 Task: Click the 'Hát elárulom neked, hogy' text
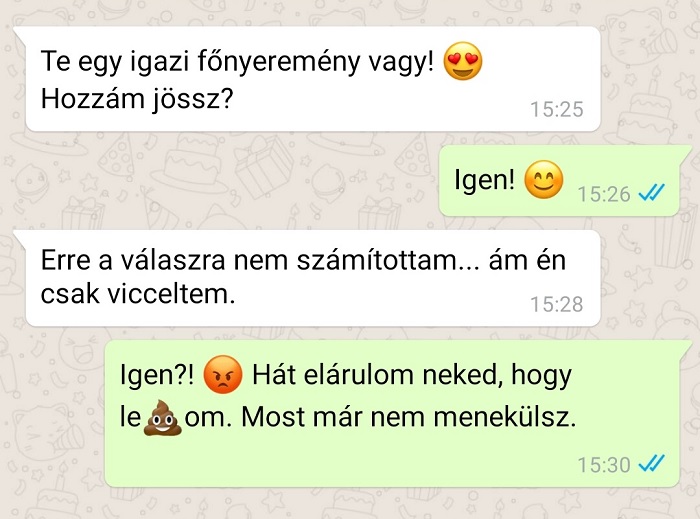coord(412,376)
